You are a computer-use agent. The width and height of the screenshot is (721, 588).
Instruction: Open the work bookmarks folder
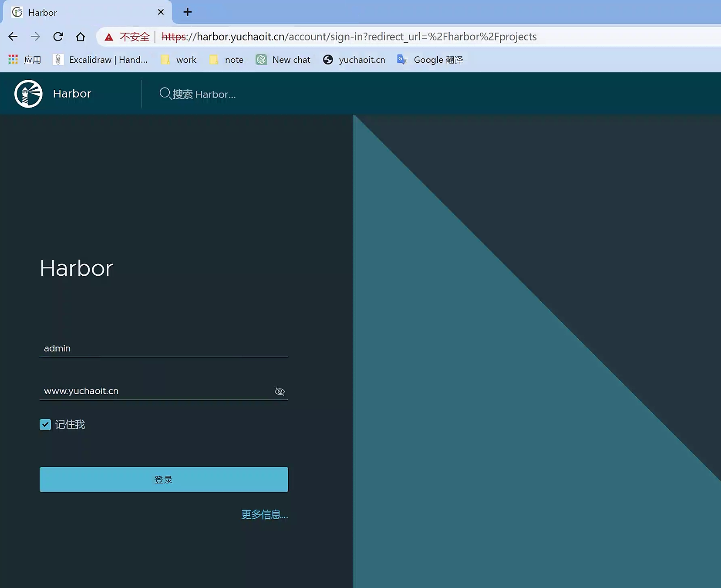pyautogui.click(x=179, y=60)
